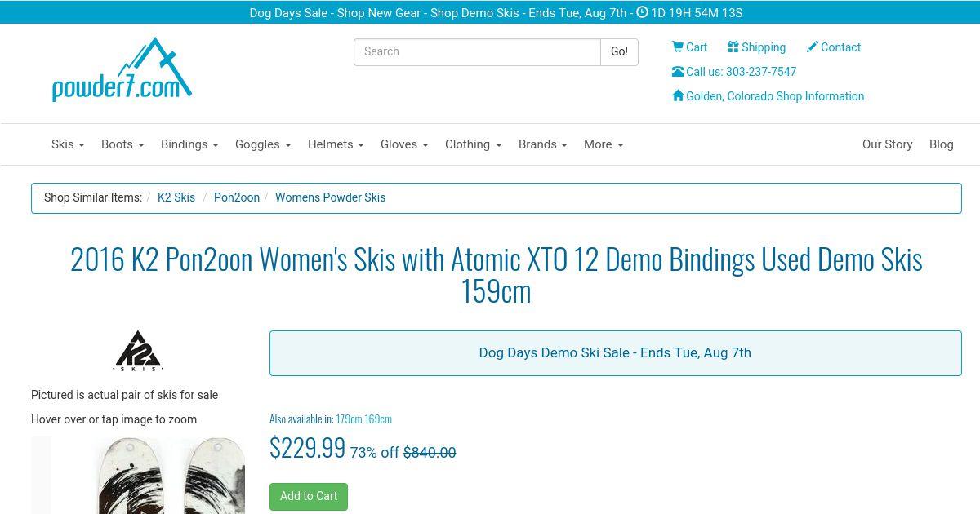980x514 pixels.
Task: Click the Contact pencil icon
Action: [812, 47]
